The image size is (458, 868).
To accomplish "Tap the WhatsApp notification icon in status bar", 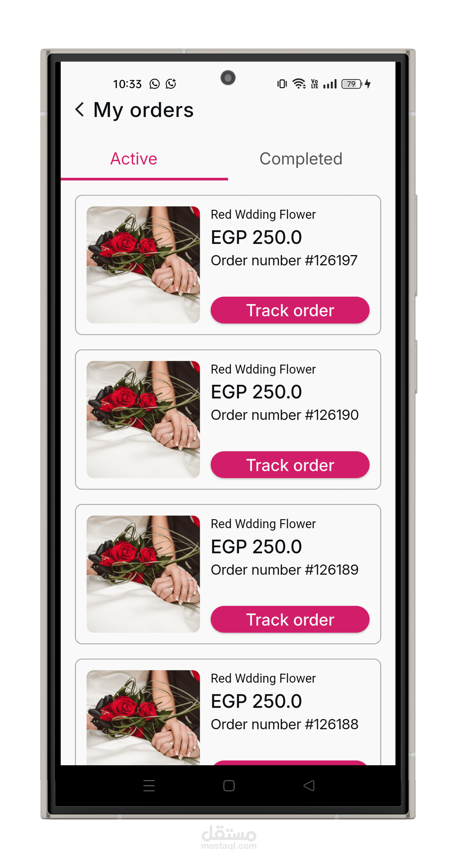I will (155, 84).
